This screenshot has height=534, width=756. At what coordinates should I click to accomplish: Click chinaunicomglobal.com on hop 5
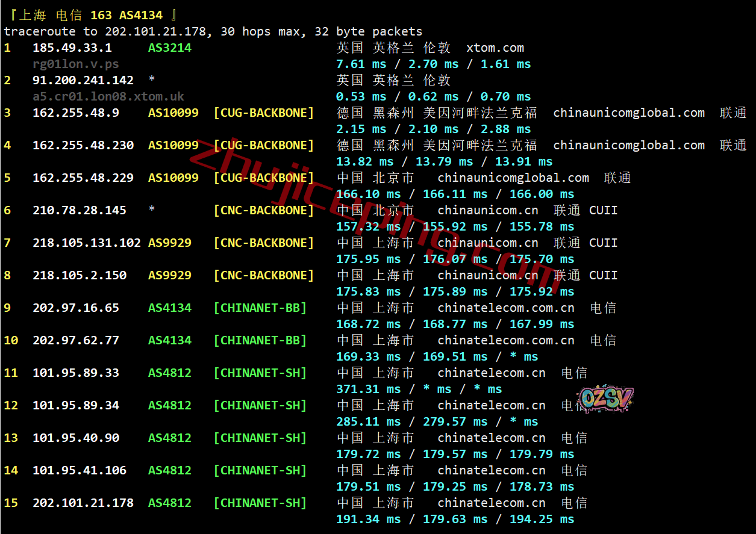[x=513, y=178]
